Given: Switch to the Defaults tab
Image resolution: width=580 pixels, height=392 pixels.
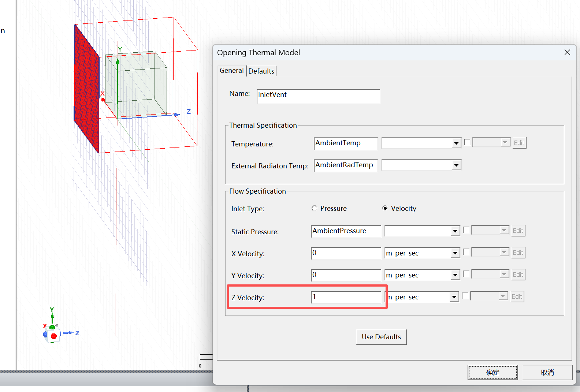Looking at the screenshot, I should click(x=261, y=71).
